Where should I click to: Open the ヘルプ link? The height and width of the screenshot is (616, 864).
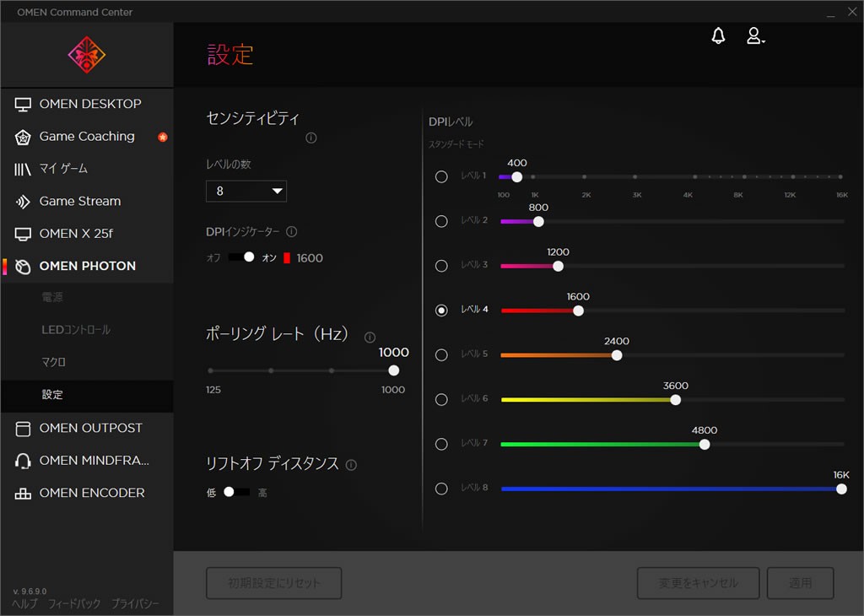[24, 604]
